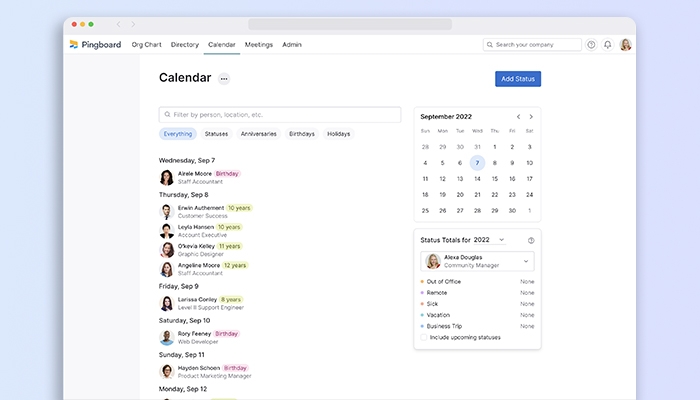Click the Filter by person, location field
This screenshot has width=700, height=400.
[280, 115]
